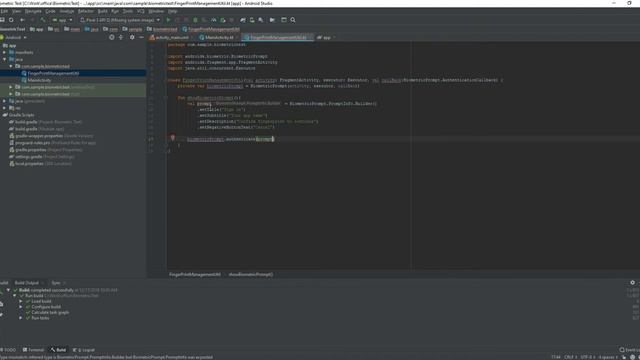
Task: Select proguard-rules.pro file
Action: point(53,142)
